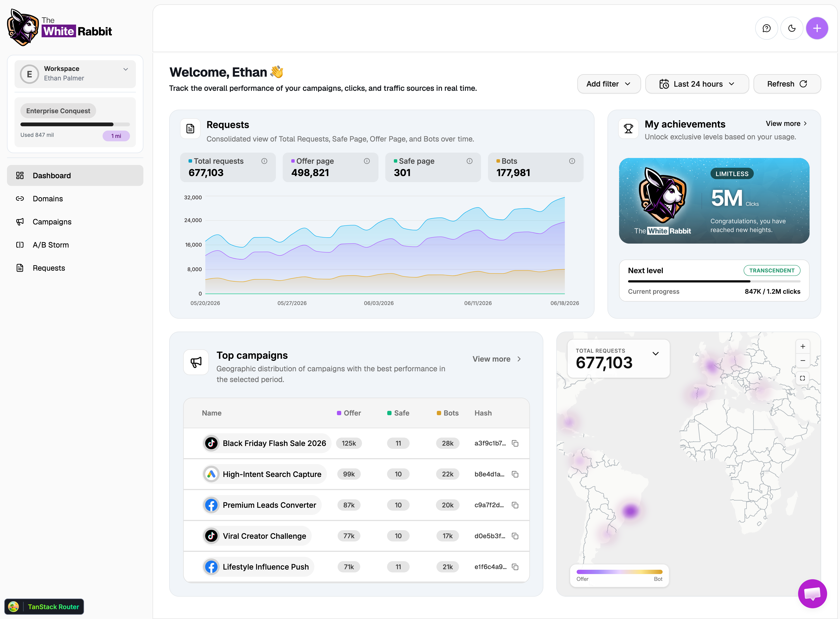Go to Dashboard in sidebar

[x=75, y=175]
